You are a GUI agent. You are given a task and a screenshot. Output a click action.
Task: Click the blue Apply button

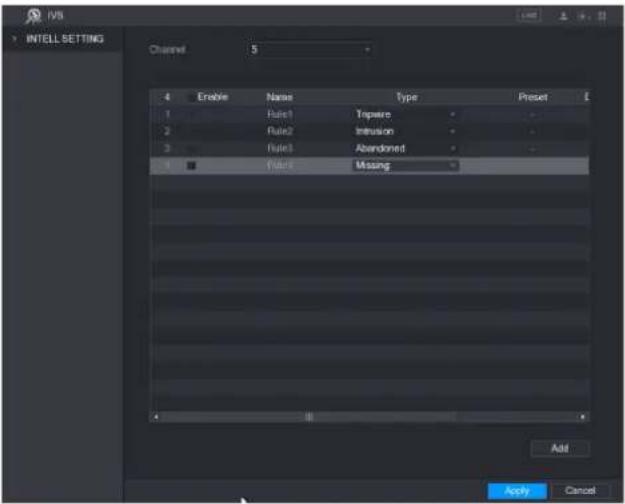click(517, 491)
